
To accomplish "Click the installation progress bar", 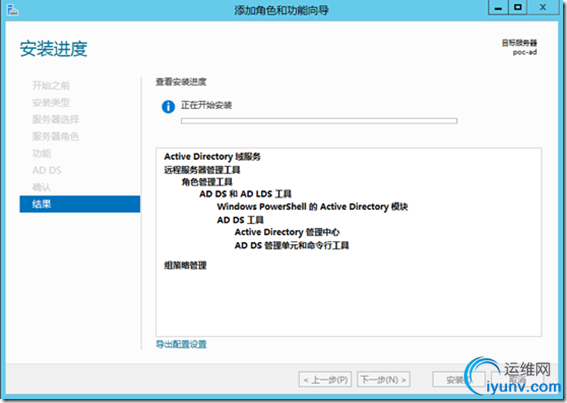I will pos(319,121).
